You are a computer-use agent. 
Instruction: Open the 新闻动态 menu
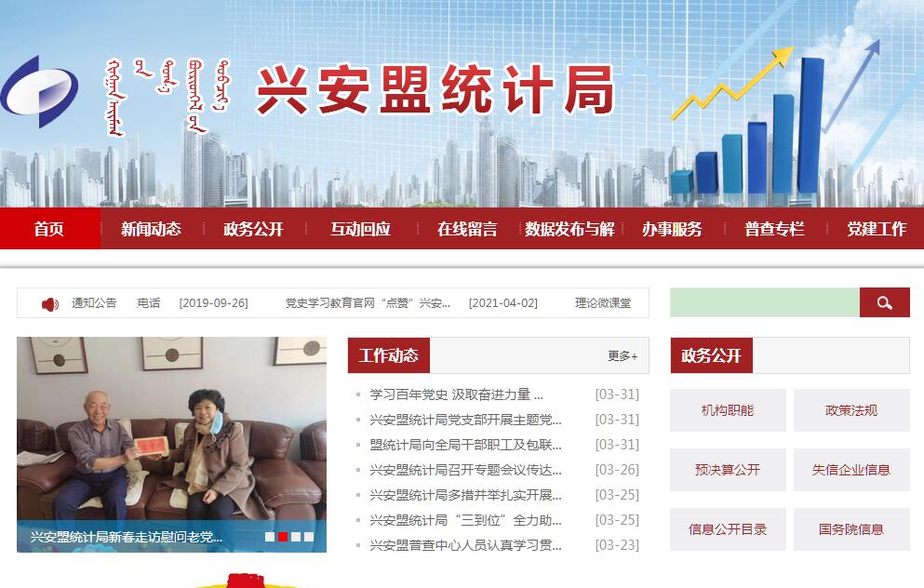[x=152, y=229]
